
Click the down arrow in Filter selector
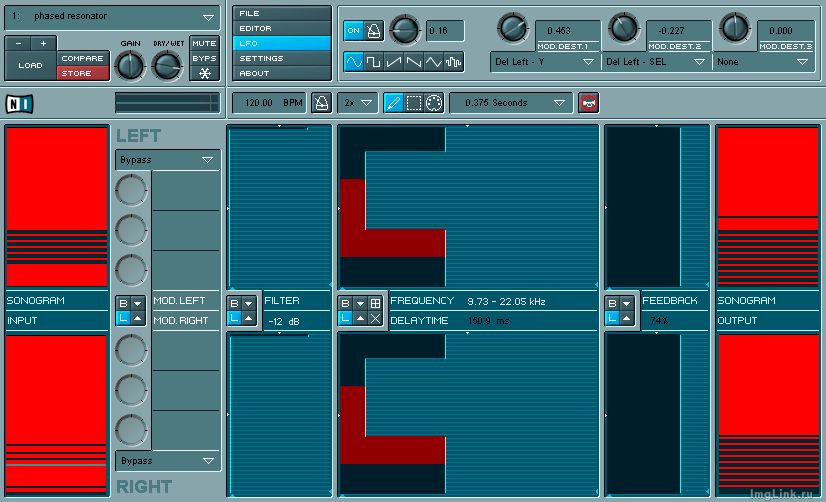pyautogui.click(x=249, y=303)
